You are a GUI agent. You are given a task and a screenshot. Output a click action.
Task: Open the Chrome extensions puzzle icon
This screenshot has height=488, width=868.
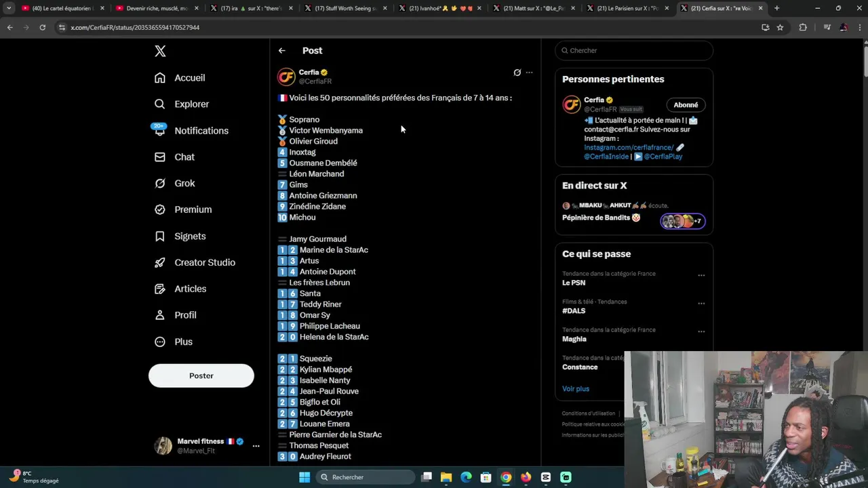pos(803,27)
